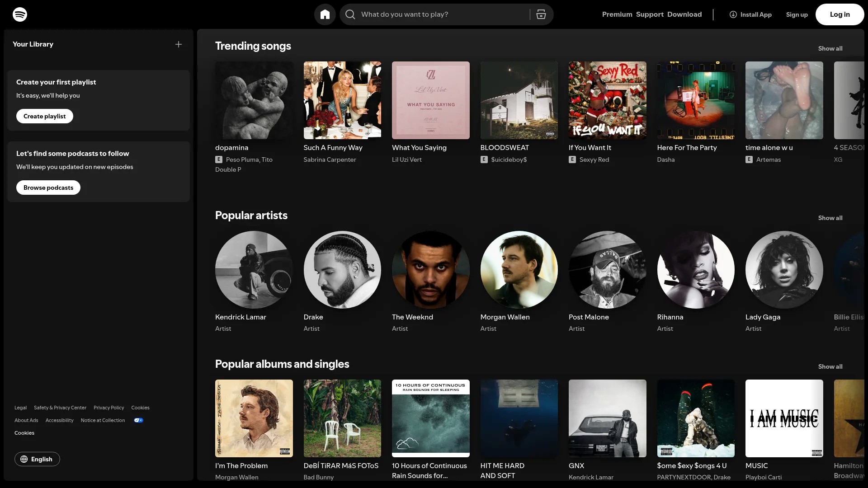Click the Log in button
The height and width of the screenshot is (488, 868).
(839, 14)
